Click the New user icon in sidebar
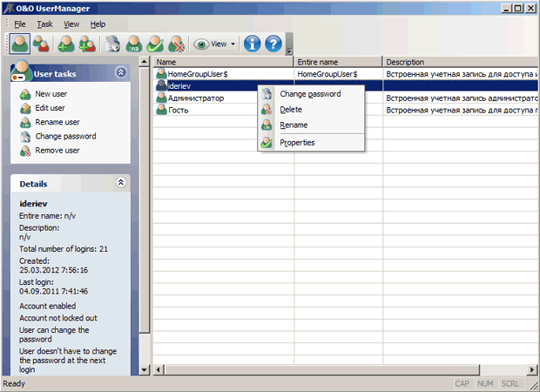 click(25, 94)
